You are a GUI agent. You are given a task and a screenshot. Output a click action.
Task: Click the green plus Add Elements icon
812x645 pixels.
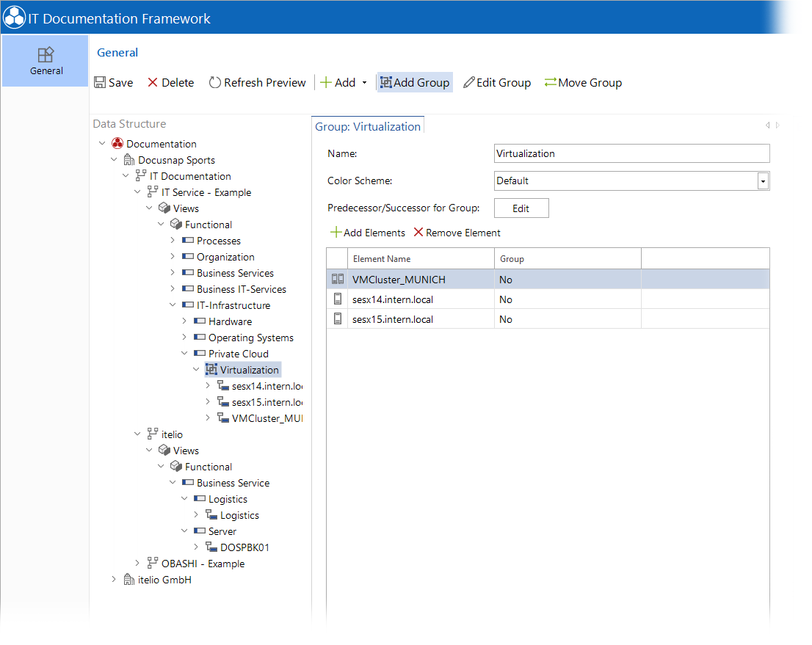click(336, 233)
